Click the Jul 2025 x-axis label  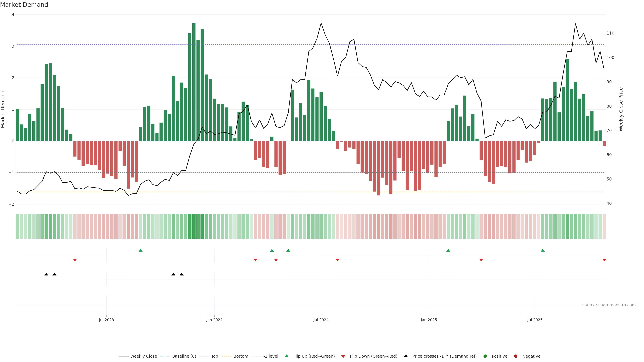[x=535, y=320]
